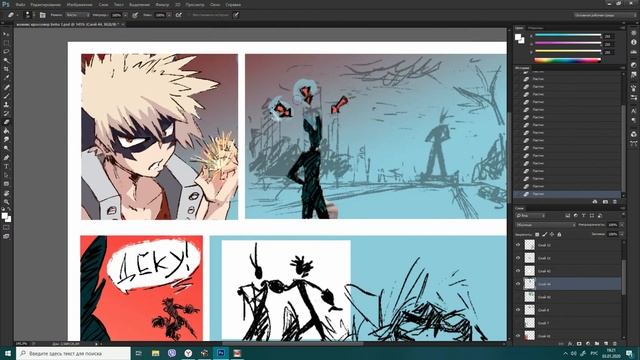Open File Explorer from taskbar
Image resolution: width=640 pixels, height=360 pixels.
pyautogui.click(x=156, y=353)
